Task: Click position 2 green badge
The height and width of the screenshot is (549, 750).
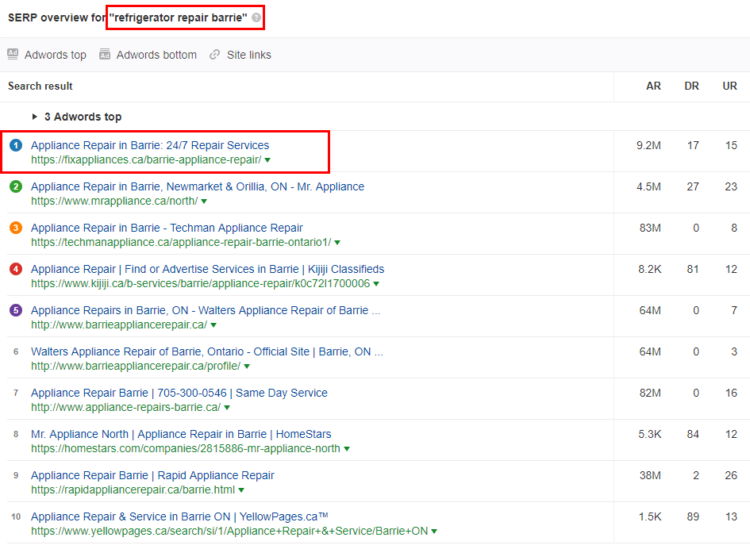Action: 16,187
